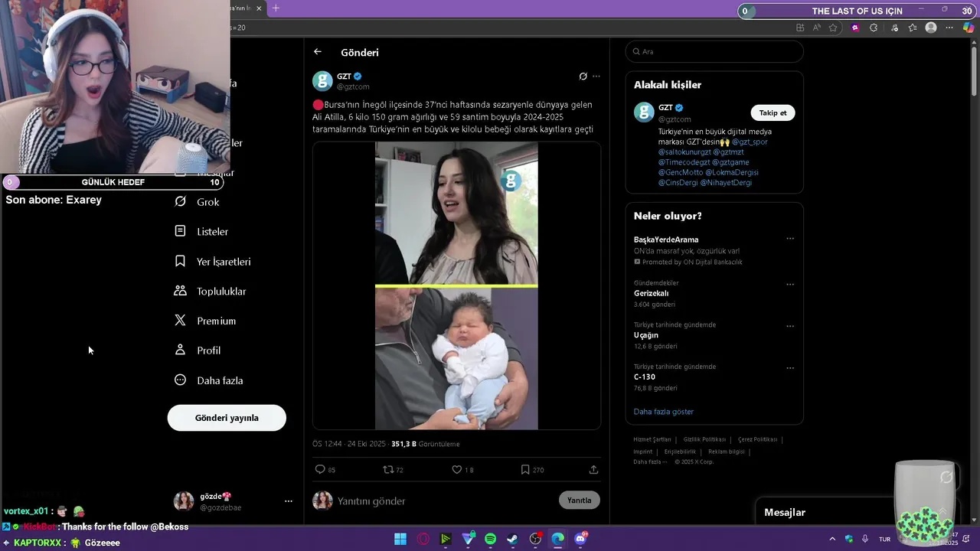Viewport: 980px width, 551px height.
Task: Open the post's three-dot more menu
Action: 596,76
